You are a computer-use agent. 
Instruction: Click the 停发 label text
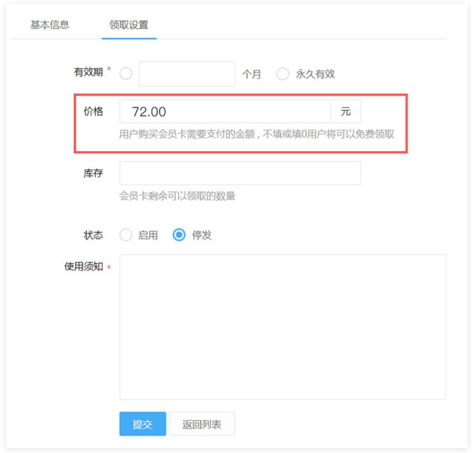click(202, 235)
